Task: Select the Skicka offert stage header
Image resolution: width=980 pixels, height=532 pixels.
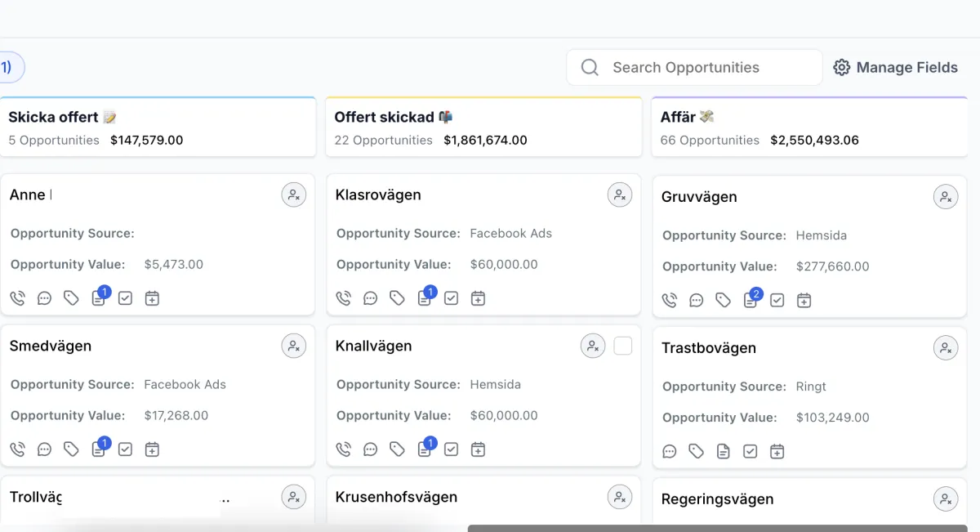Action: [x=158, y=127]
